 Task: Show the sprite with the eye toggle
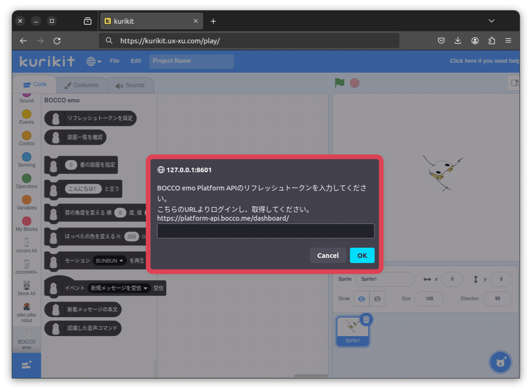[361, 299]
